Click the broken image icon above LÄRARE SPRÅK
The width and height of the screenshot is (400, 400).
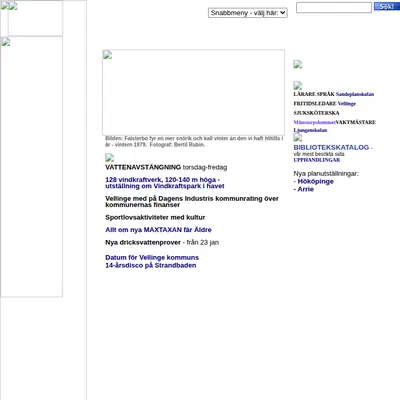(x=298, y=86)
